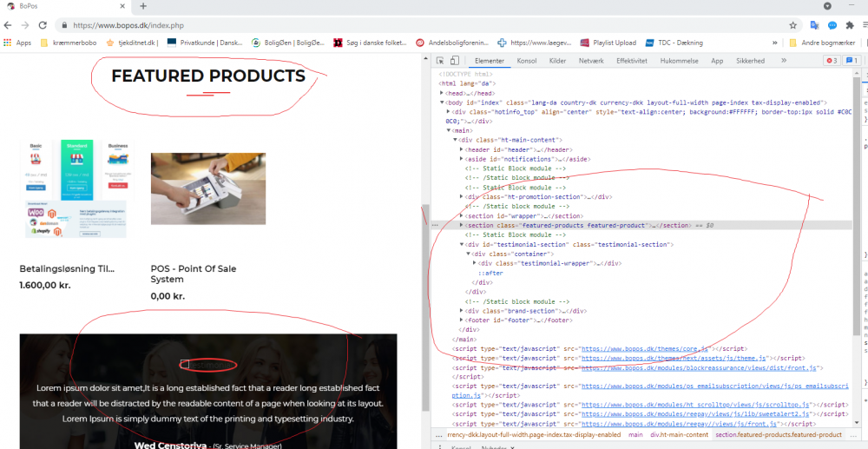Open the tjekditnet.dk bookmark
868x449 pixels.
tap(132, 43)
